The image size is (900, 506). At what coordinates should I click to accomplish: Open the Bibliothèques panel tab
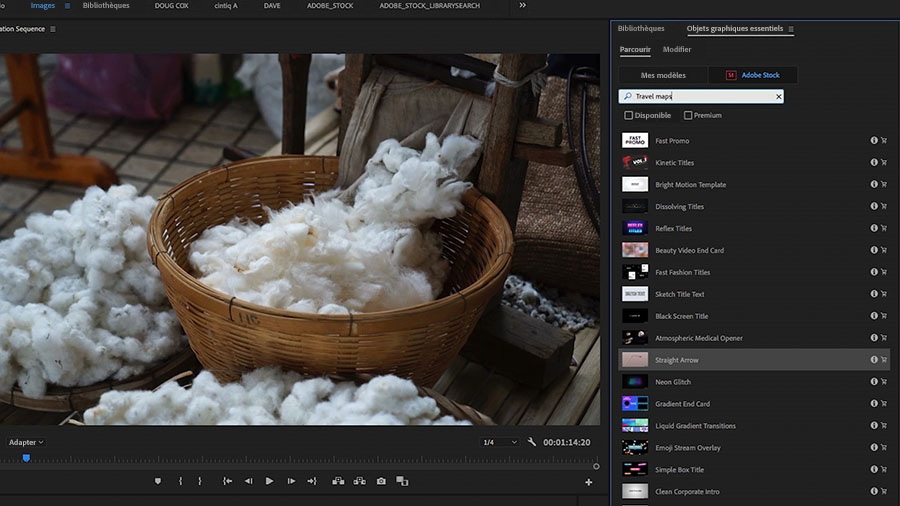coord(640,29)
